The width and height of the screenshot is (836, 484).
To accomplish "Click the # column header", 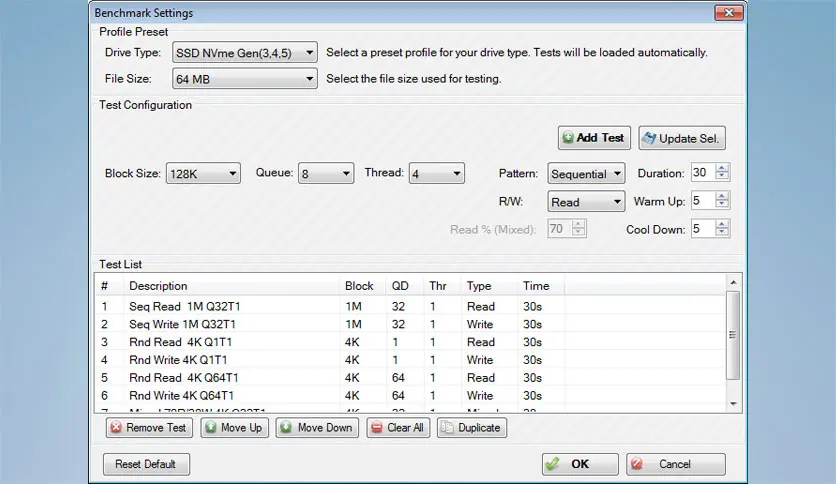I will [109, 286].
